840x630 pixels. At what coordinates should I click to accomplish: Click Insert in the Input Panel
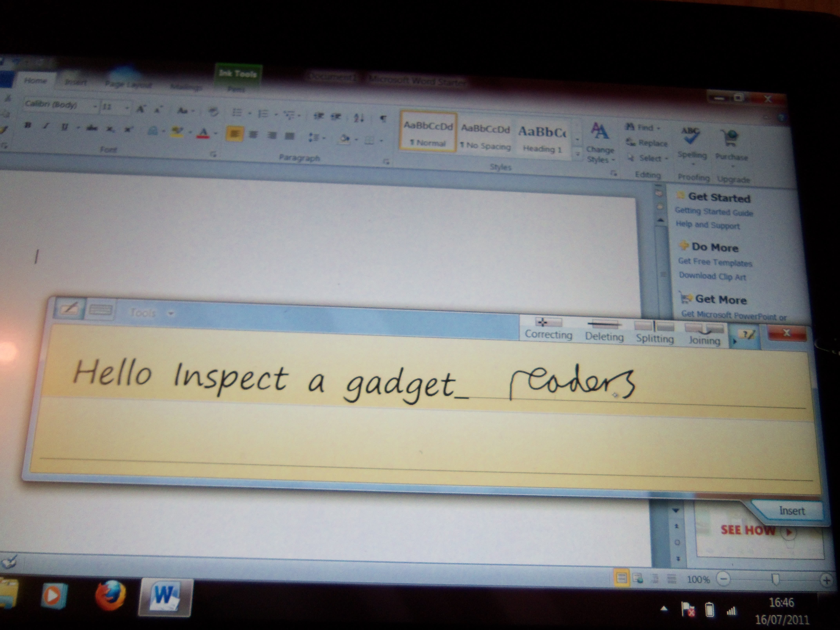click(792, 511)
